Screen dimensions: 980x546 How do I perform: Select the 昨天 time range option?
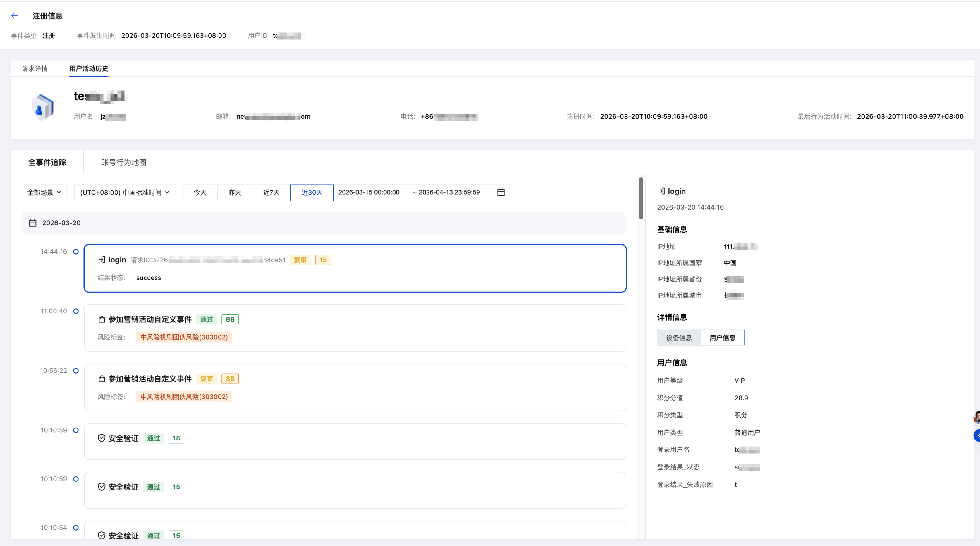pyautogui.click(x=234, y=192)
